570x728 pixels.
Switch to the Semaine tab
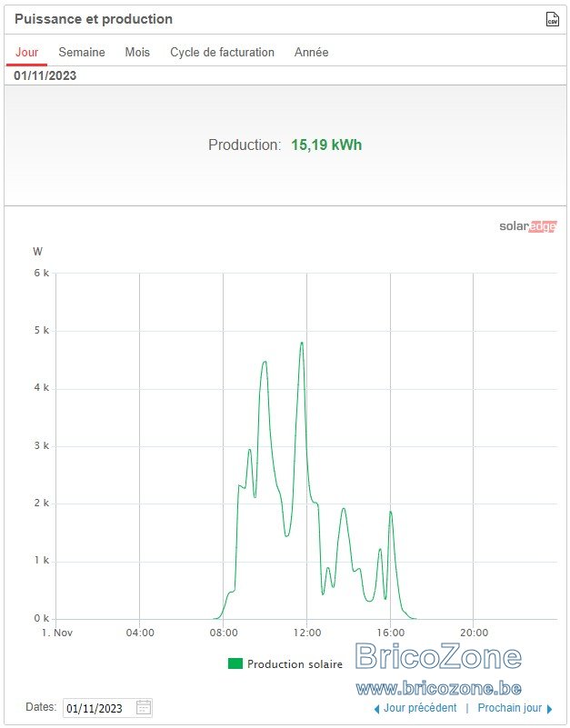[x=82, y=52]
